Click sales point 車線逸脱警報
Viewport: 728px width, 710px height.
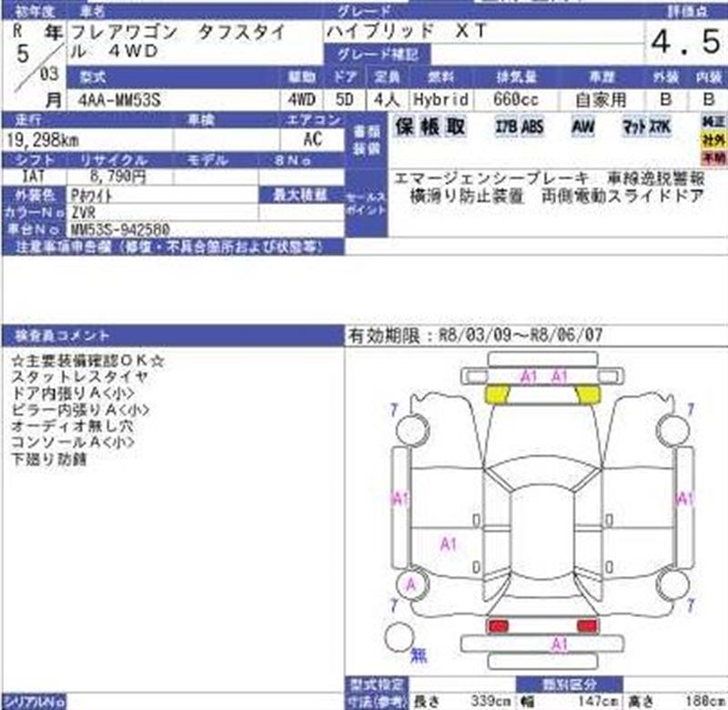(656, 179)
